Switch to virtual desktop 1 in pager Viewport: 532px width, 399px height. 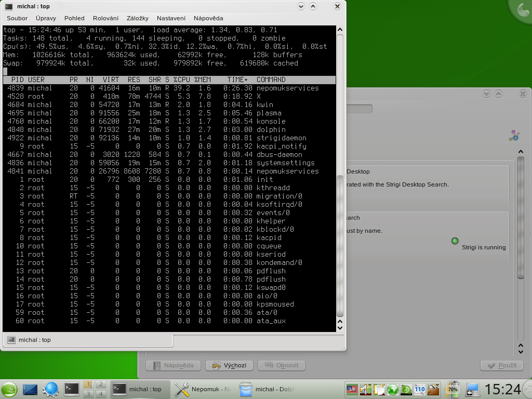pyautogui.click(x=88, y=384)
